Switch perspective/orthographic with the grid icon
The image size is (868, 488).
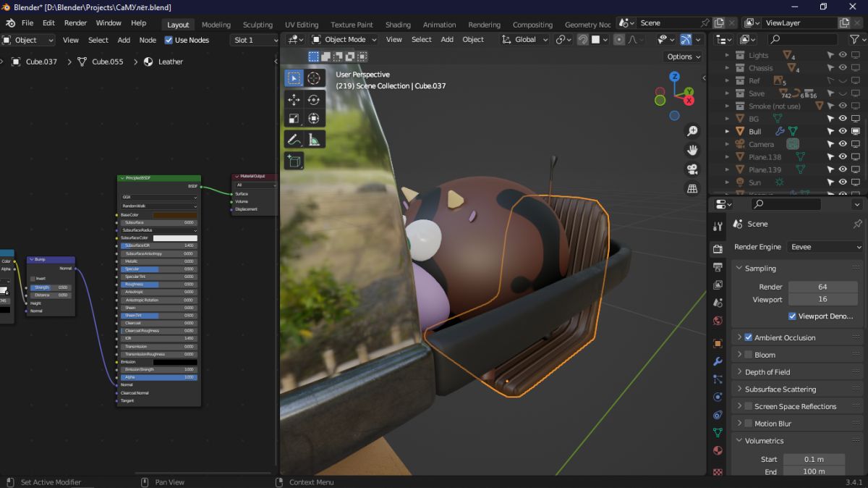[692, 188]
